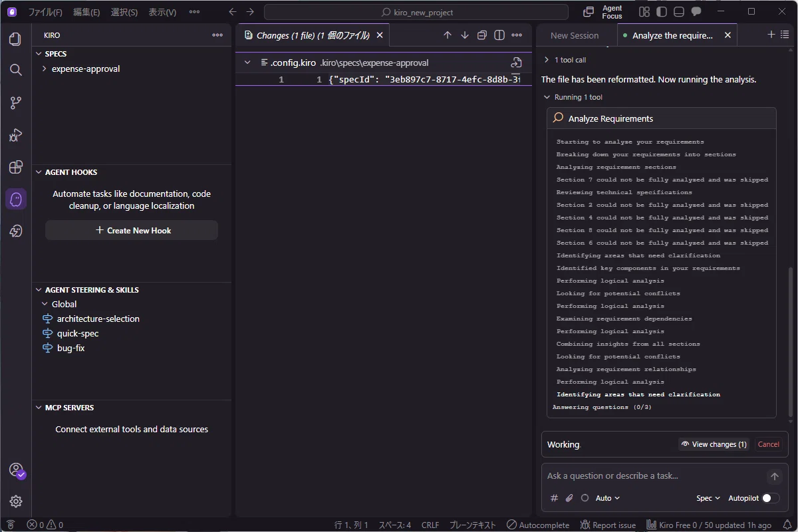The width and height of the screenshot is (798, 532).
Task: Expand the expense-approval spec
Action: (x=131, y=68)
